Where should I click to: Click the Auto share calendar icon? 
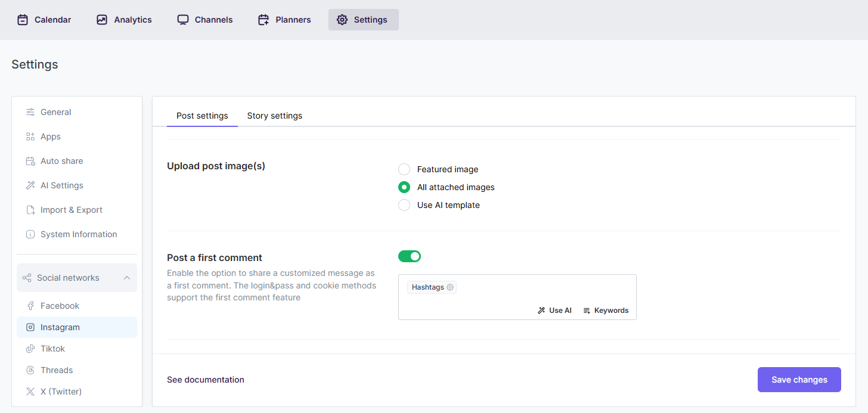point(30,161)
